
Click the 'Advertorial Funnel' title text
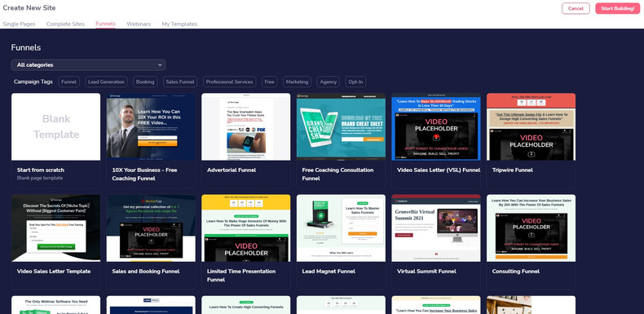tap(232, 170)
